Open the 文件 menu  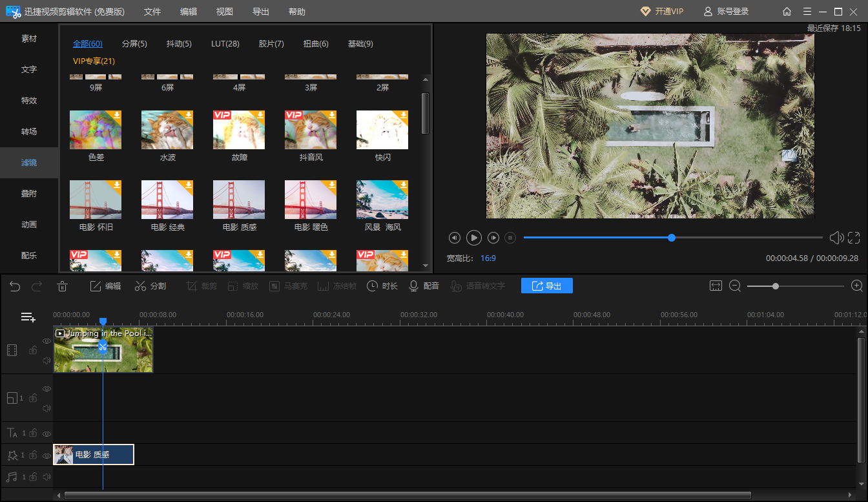coord(152,12)
